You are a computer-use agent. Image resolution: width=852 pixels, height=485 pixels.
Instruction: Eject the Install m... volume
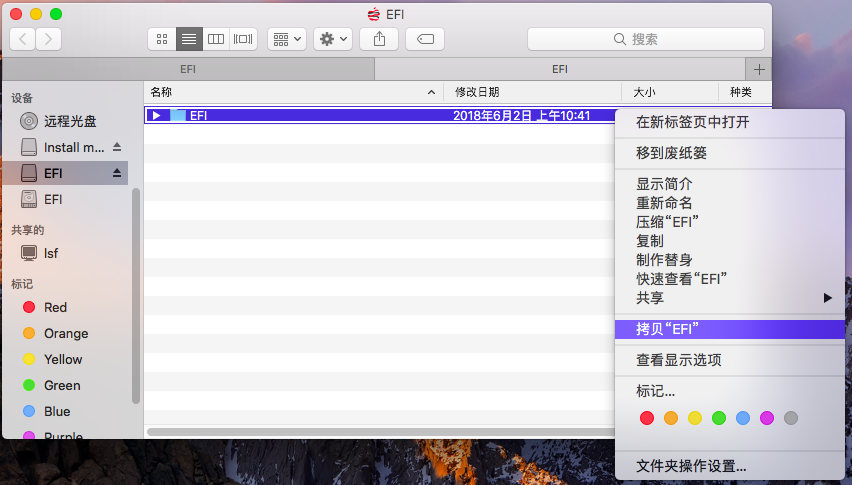click(x=117, y=147)
